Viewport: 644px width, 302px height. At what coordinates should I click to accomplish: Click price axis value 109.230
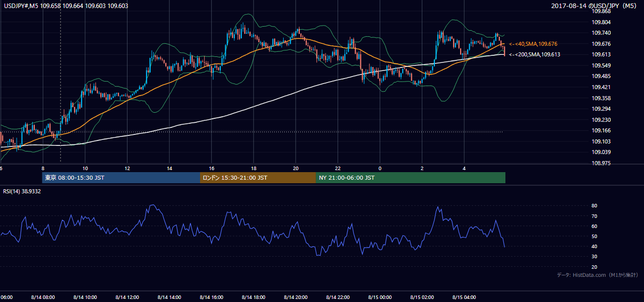[x=601, y=120]
